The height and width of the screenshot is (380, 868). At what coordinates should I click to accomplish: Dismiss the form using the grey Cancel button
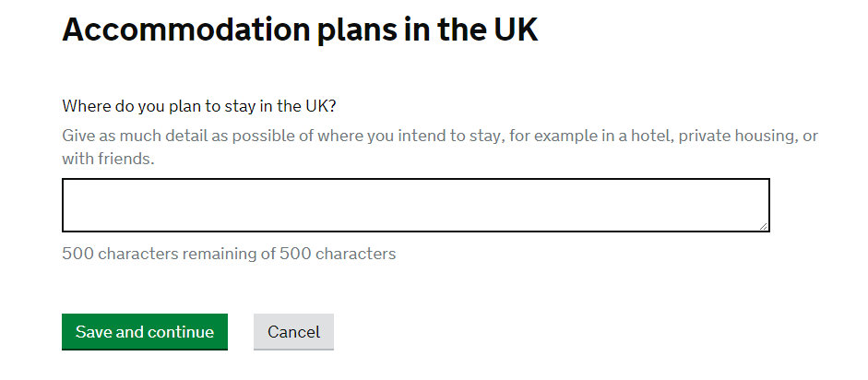point(293,332)
